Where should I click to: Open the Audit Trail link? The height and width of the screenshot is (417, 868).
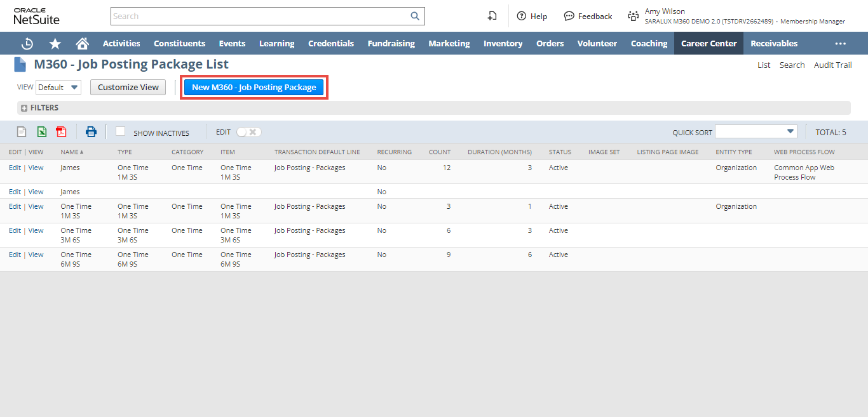(x=832, y=65)
